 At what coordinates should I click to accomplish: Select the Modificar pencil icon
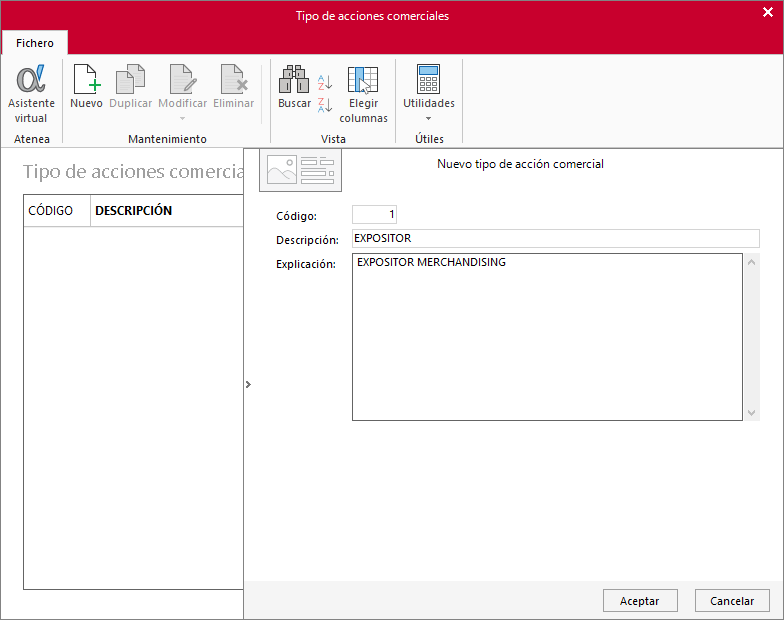click(182, 80)
